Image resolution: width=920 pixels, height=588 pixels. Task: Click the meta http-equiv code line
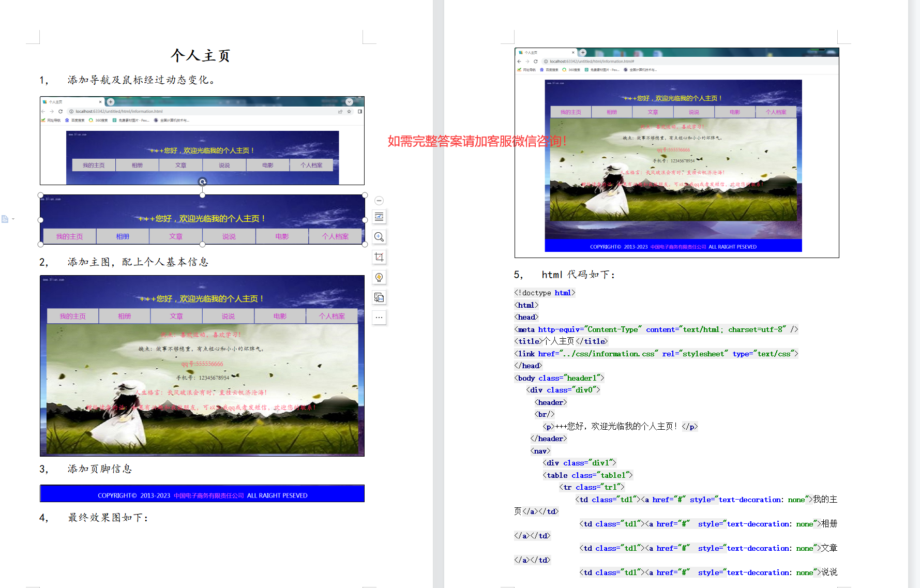pos(656,329)
